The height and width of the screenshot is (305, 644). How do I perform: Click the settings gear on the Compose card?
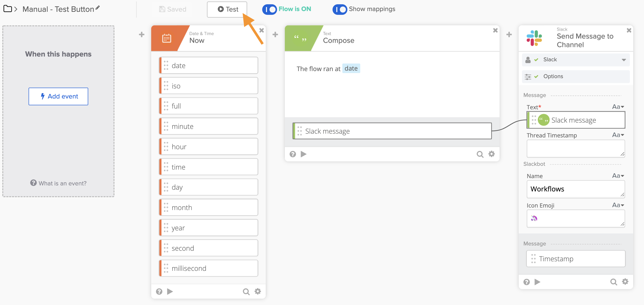click(492, 154)
